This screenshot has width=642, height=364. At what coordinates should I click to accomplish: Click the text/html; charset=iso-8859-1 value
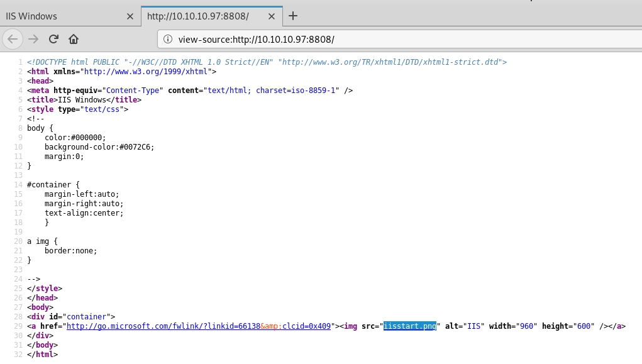pos(272,91)
